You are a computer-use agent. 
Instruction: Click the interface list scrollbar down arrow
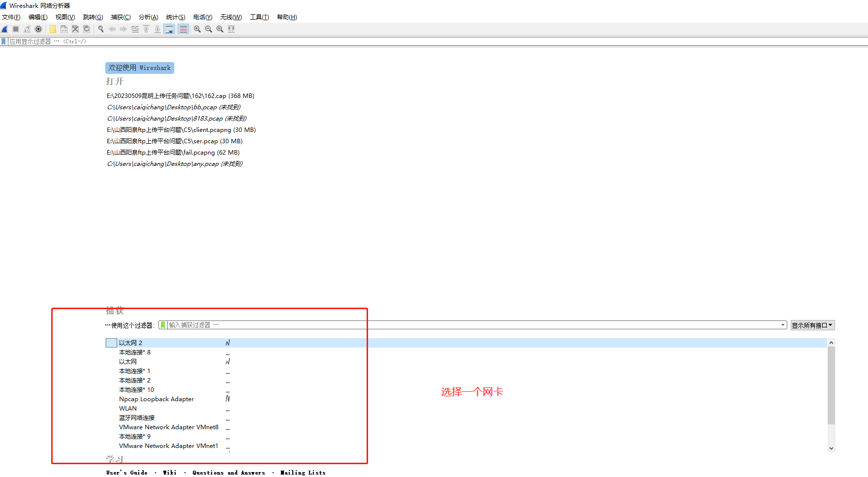831,448
